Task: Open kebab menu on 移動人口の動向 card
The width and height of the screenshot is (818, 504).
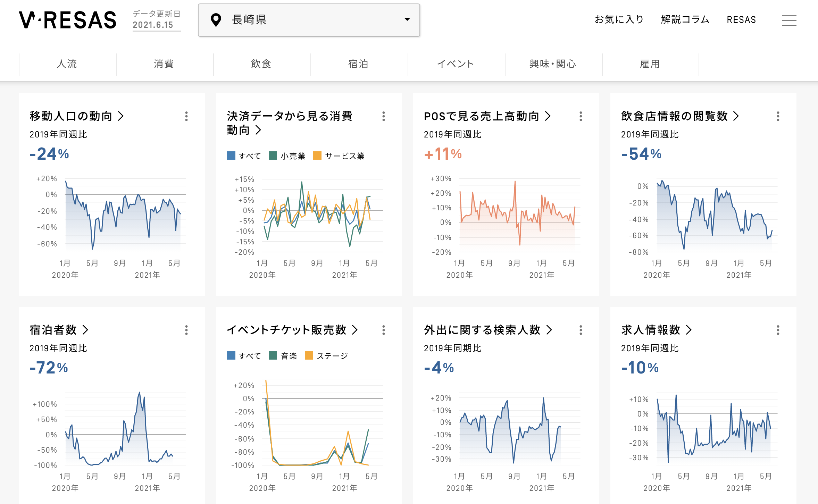Action: click(x=186, y=116)
